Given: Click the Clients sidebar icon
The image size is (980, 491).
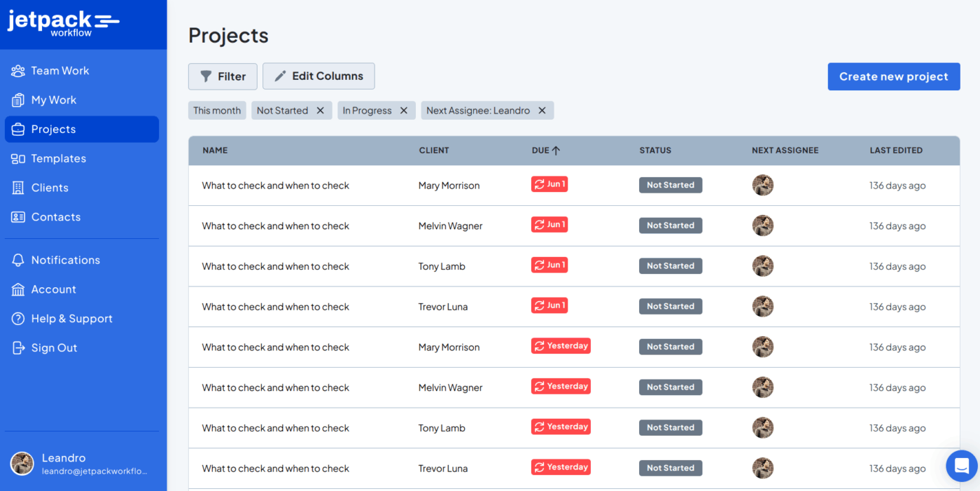Looking at the screenshot, I should [x=17, y=188].
